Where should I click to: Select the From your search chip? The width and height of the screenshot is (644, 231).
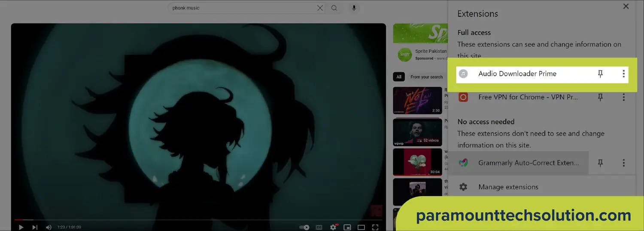[426, 77]
